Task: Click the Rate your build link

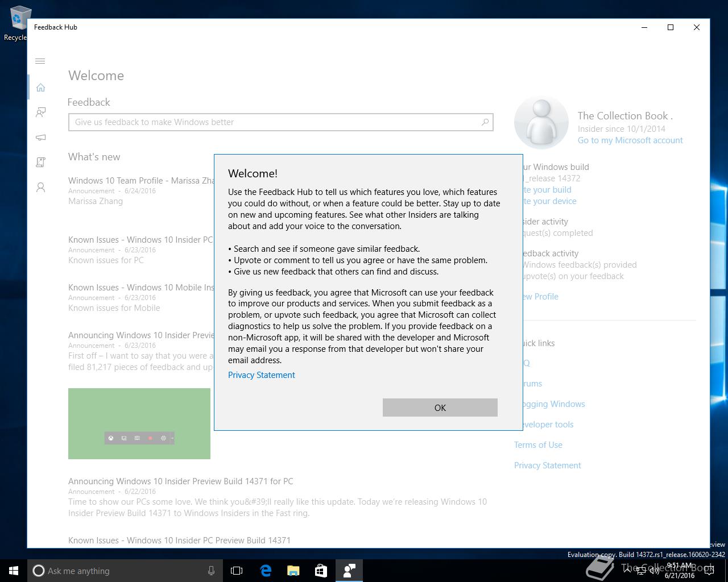Action: coord(547,190)
